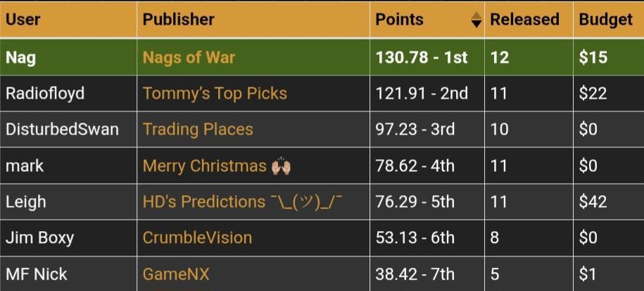Click MF Nick's user cell
The image size is (644, 291).
[36, 273]
